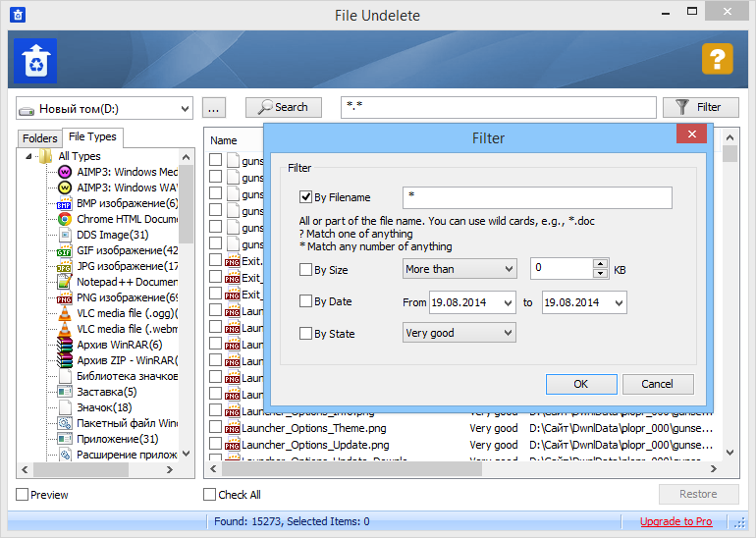
Task: Click the file list horizontal scrollbar thumb
Action: point(352,468)
